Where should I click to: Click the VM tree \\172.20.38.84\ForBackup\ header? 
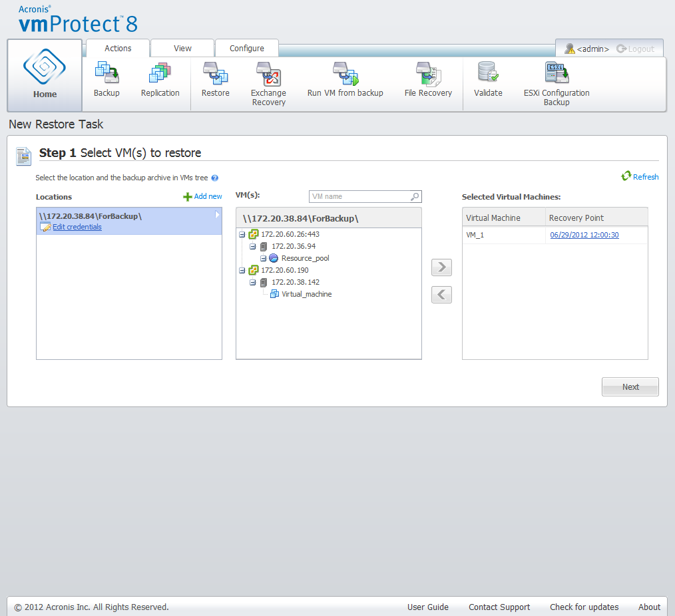[x=329, y=218]
